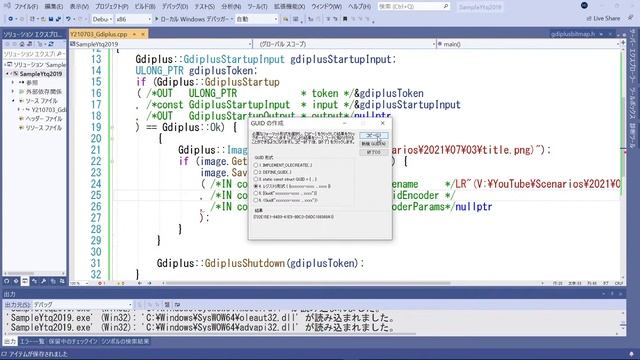Open the ビルド(B) menu

point(145,7)
